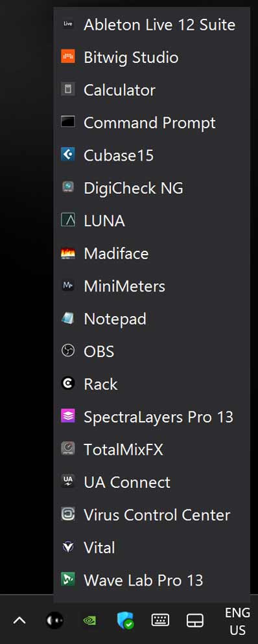Open the NVIDIA tray icon

coord(89,620)
